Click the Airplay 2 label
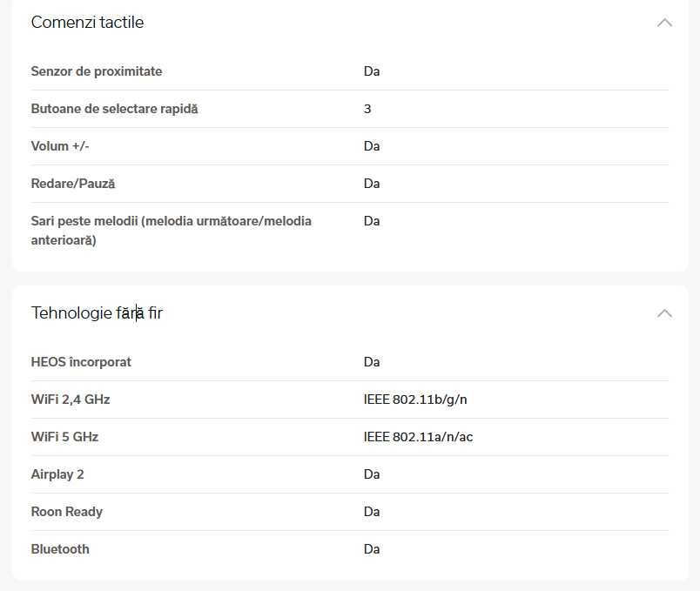Image resolution: width=700 pixels, height=591 pixels. 57,474
